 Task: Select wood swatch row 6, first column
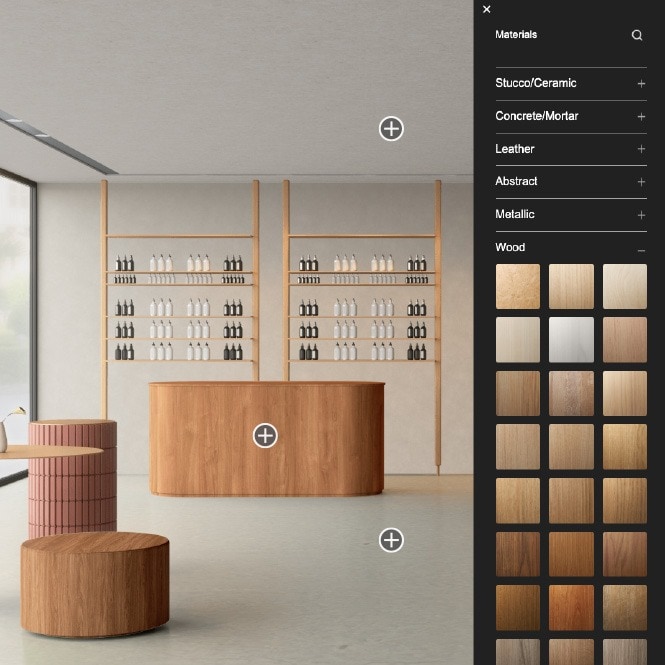click(518, 554)
